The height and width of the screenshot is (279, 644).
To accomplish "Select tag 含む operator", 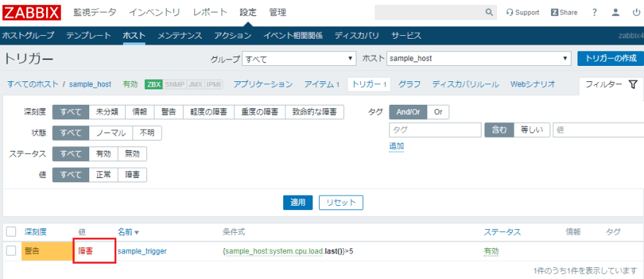I will [x=499, y=130].
